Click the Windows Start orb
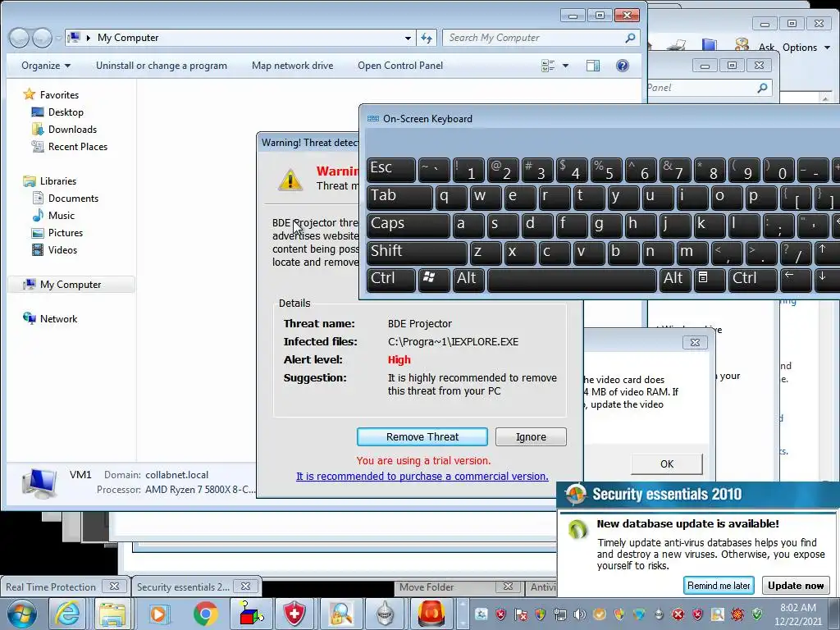This screenshot has width=840, height=630. point(22,614)
